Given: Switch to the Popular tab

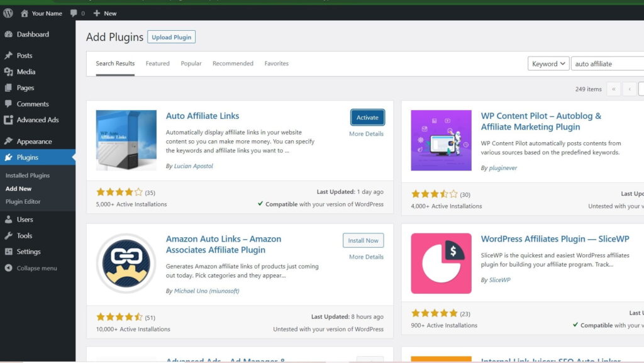Looking at the screenshot, I should pyautogui.click(x=191, y=64).
